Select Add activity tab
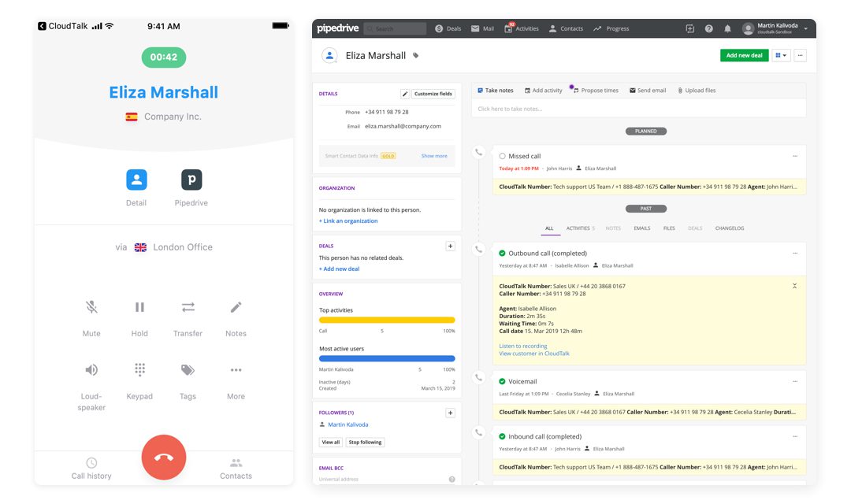Viewport: 851px width, 504px height. coord(543,91)
